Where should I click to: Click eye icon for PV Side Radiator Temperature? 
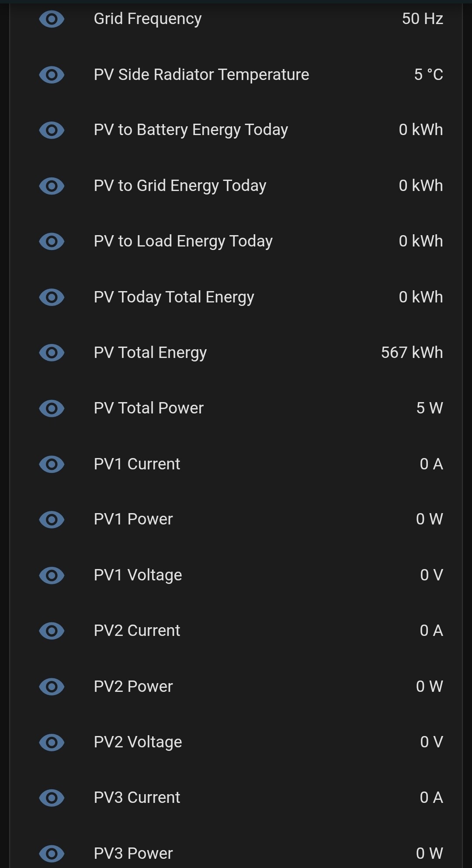52,75
